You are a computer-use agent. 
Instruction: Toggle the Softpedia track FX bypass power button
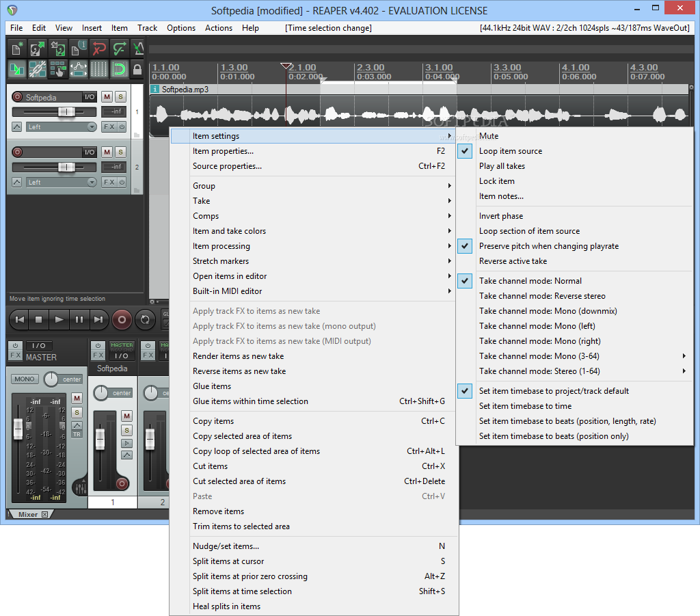point(122,127)
